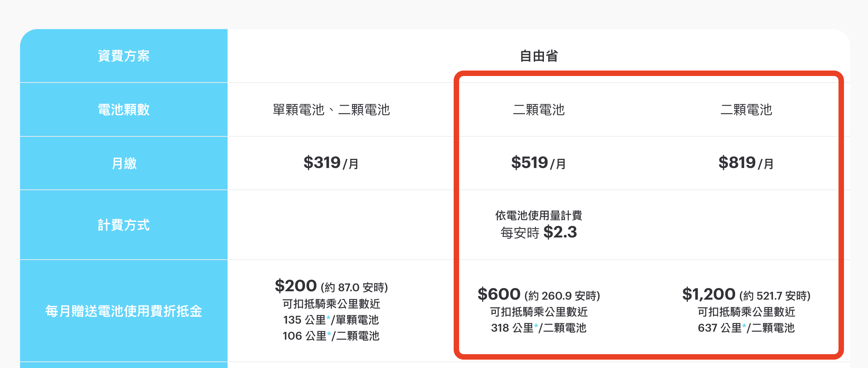
Task: Click the 月繳 row header
Action: 123,163
